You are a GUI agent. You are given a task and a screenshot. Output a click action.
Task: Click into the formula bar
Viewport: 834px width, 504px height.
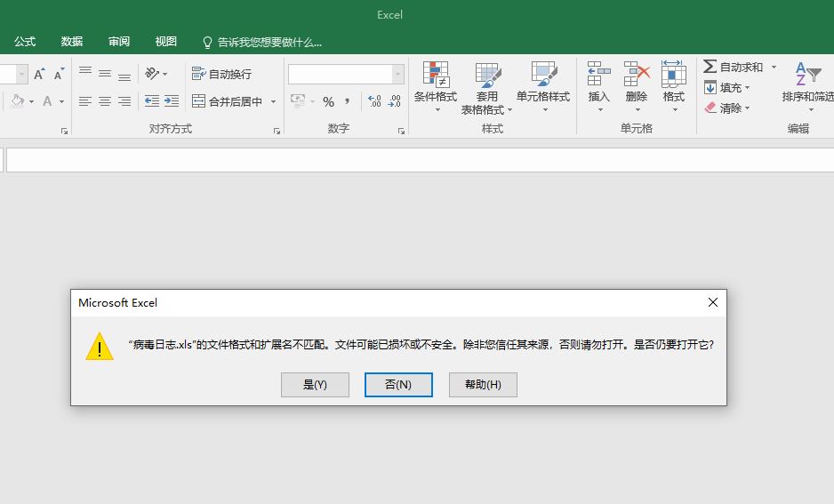(421, 160)
